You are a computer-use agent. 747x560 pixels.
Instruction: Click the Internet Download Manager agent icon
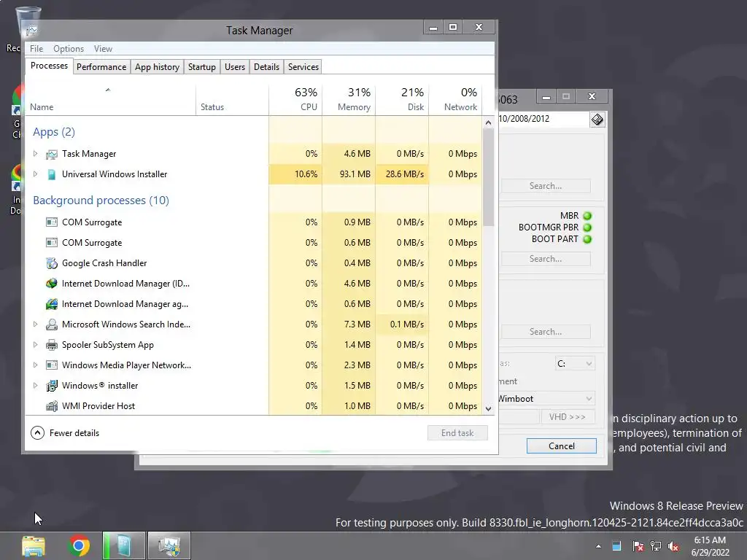(x=52, y=304)
